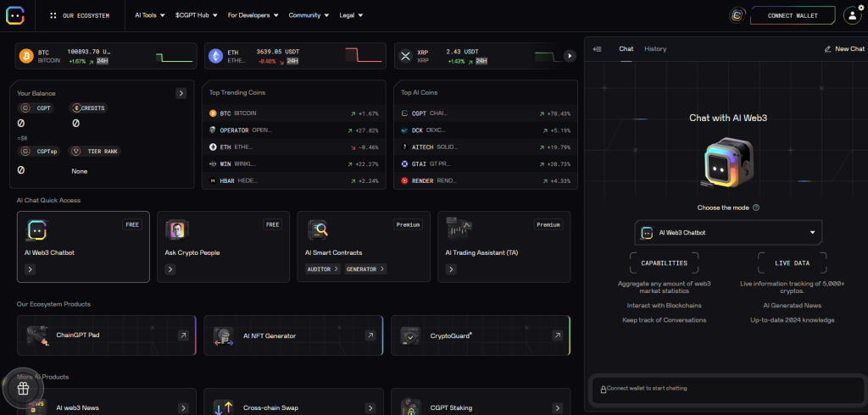Image resolution: width=868 pixels, height=415 pixels.
Task: Open the Cross-chain Swap arrow
Action: 370,408
